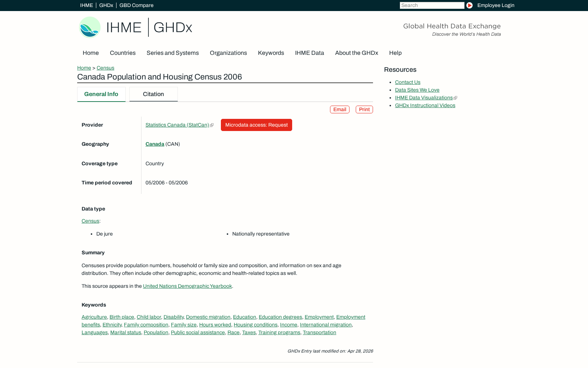Click the Languages keyword
The height and width of the screenshot is (368, 588).
(94, 332)
